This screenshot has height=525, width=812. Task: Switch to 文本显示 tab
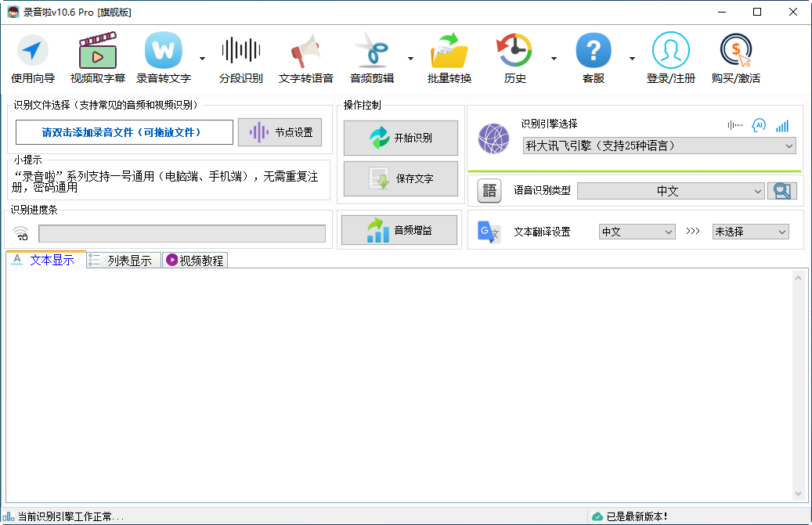pyautogui.click(x=45, y=260)
